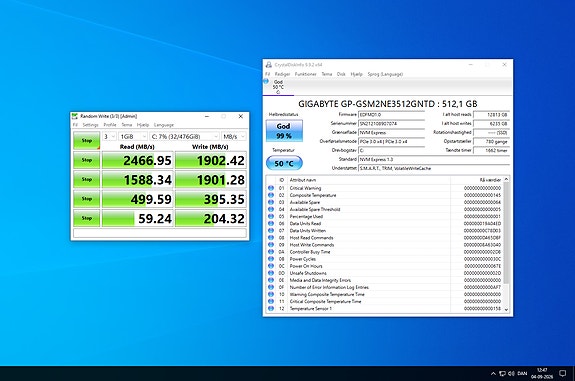
Task: Click status circle for Critical Composite Temperature Time
Action: pos(271,301)
